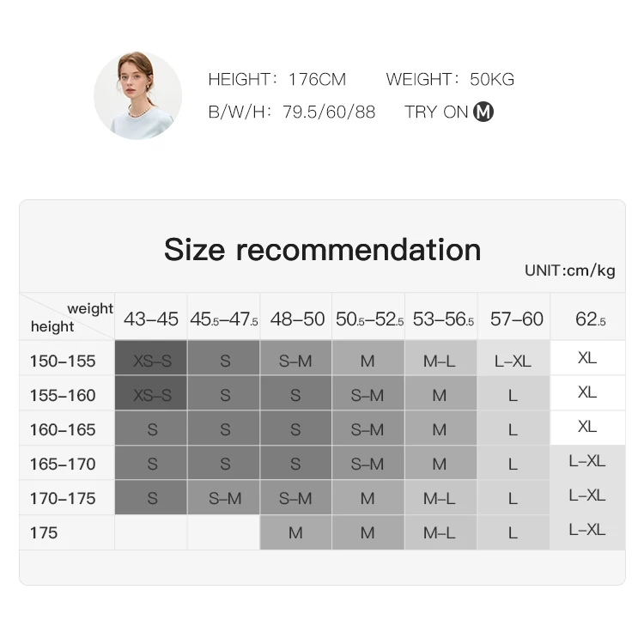This screenshot has height=644, width=644.
Task: Select the 48–50 weight column header
Action: coord(297,319)
